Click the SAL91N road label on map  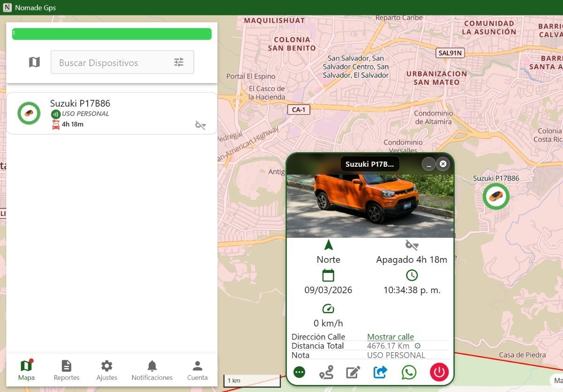point(450,53)
